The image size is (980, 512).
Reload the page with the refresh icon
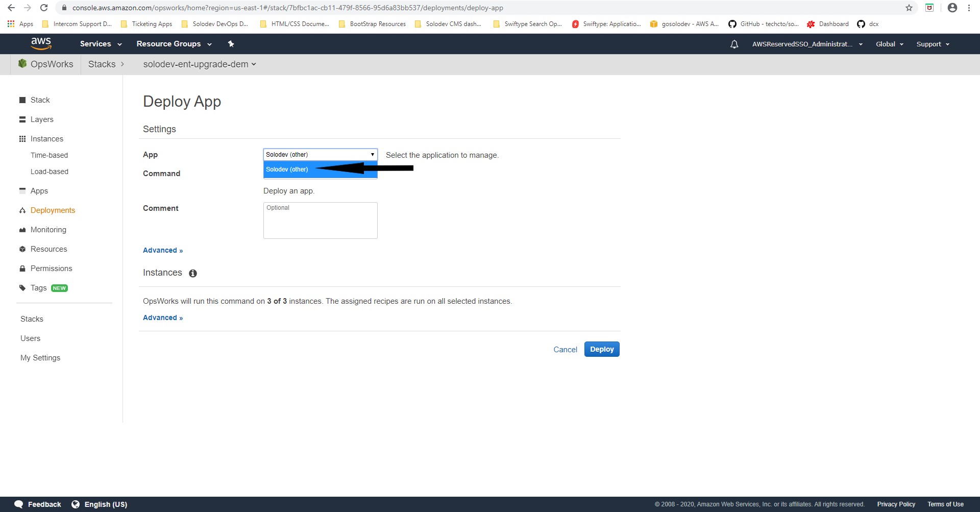pyautogui.click(x=44, y=8)
